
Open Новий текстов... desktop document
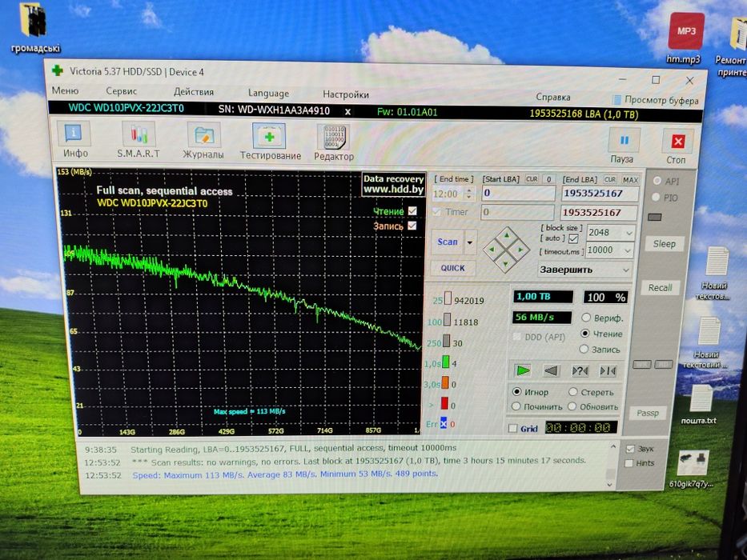pyautogui.click(x=714, y=273)
